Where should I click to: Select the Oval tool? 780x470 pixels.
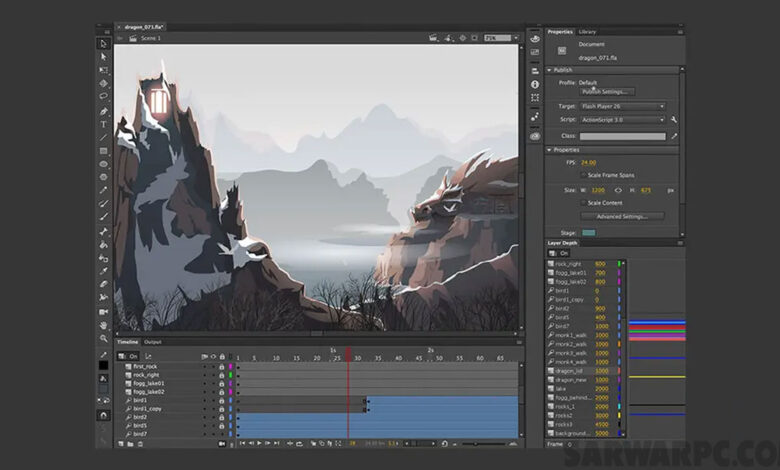point(103,164)
